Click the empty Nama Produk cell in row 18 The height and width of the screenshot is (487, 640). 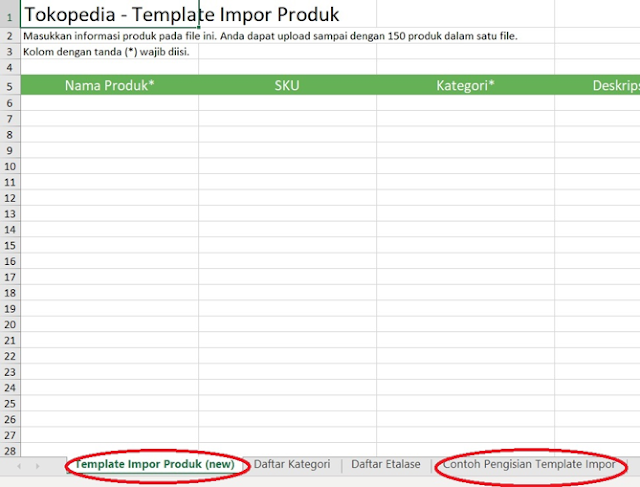[109, 293]
